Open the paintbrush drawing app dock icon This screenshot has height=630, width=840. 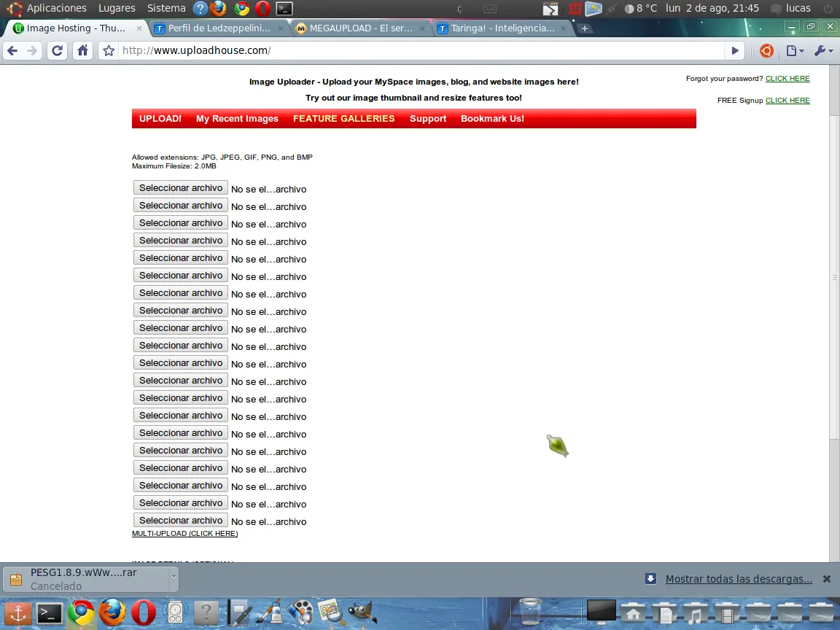pyautogui.click(x=270, y=612)
